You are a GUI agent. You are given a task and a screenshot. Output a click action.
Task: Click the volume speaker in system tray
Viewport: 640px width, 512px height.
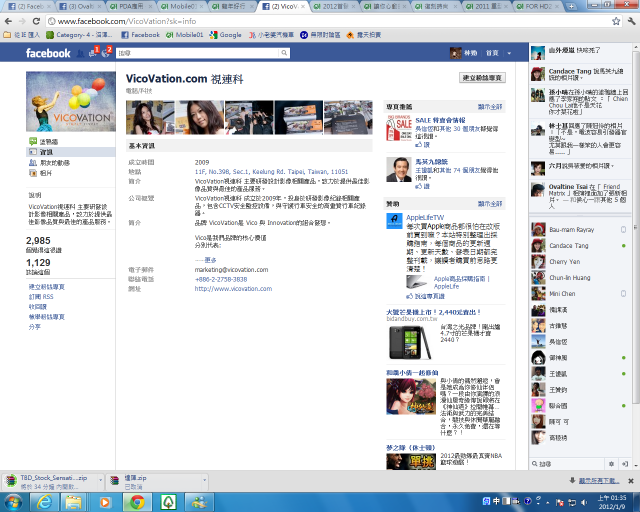pyautogui.click(x=584, y=502)
